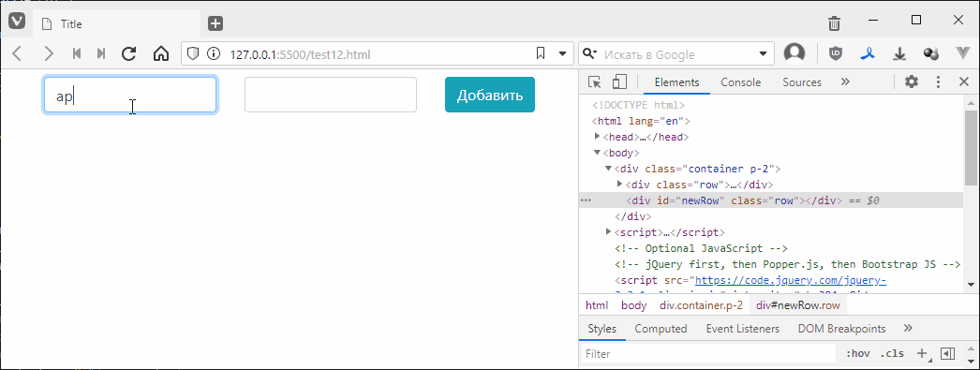
Task: Expand the first div class row node
Action: [619, 185]
